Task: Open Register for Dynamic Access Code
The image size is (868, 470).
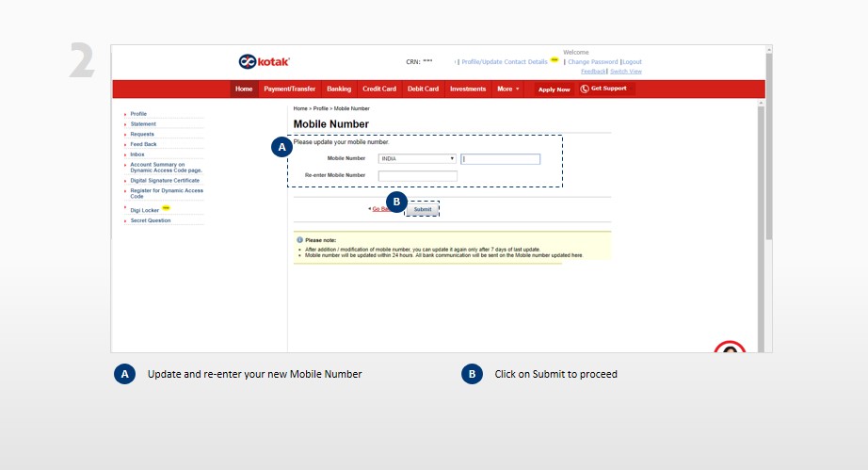Action: pyautogui.click(x=167, y=193)
